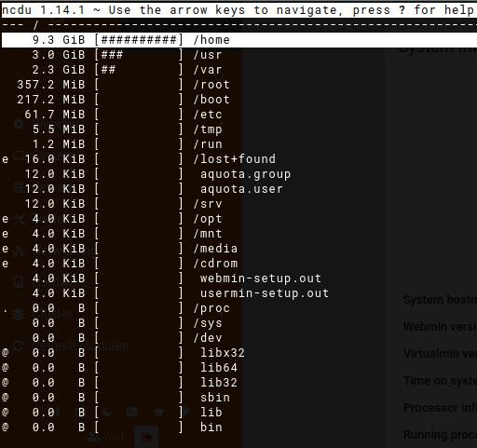Select the /cdrom directory row
477x448 pixels.
[238, 264]
